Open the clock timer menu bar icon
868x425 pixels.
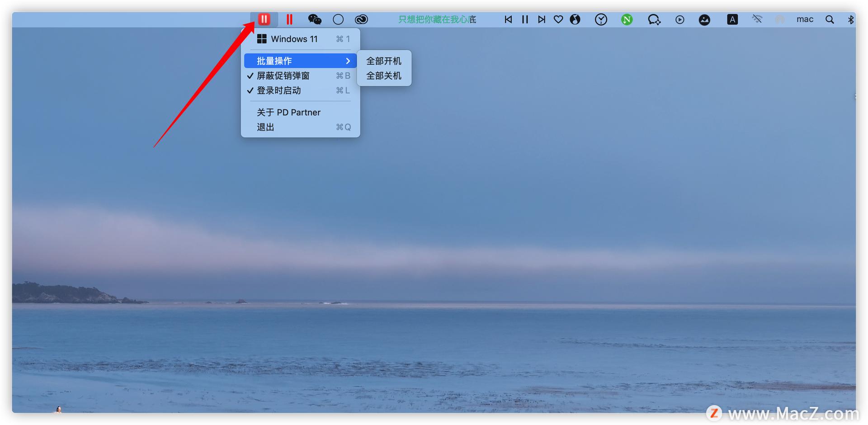(601, 19)
